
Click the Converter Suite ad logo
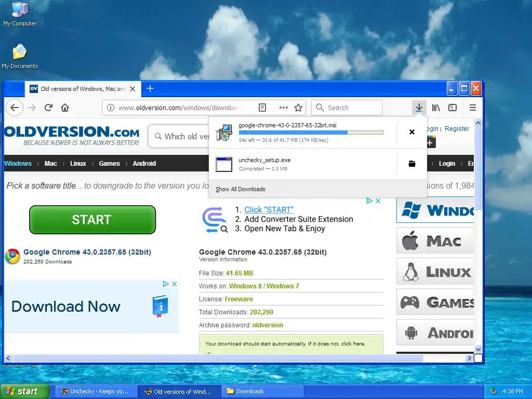click(215, 220)
